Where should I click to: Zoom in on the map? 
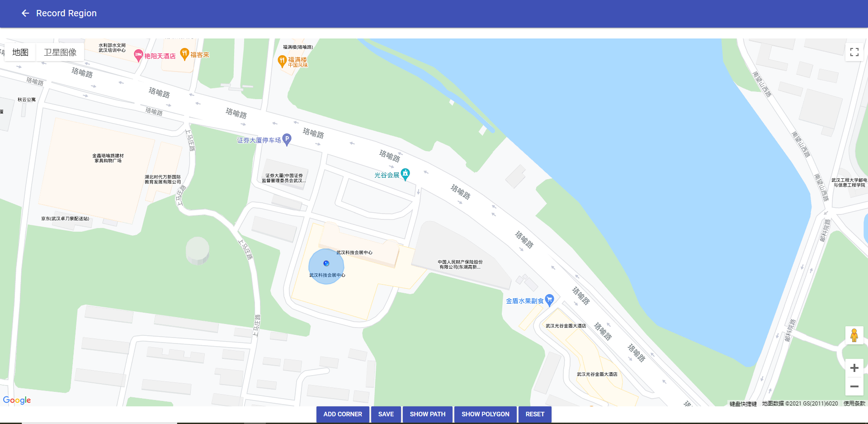pos(854,368)
